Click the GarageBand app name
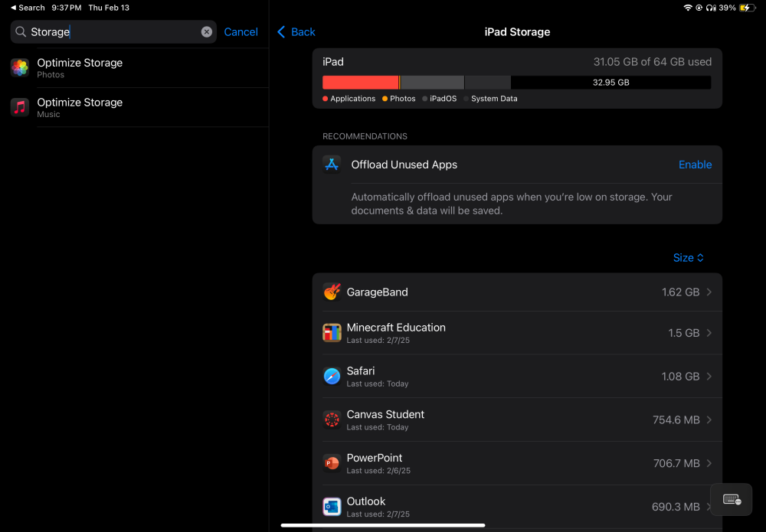The width and height of the screenshot is (766, 532). click(377, 292)
